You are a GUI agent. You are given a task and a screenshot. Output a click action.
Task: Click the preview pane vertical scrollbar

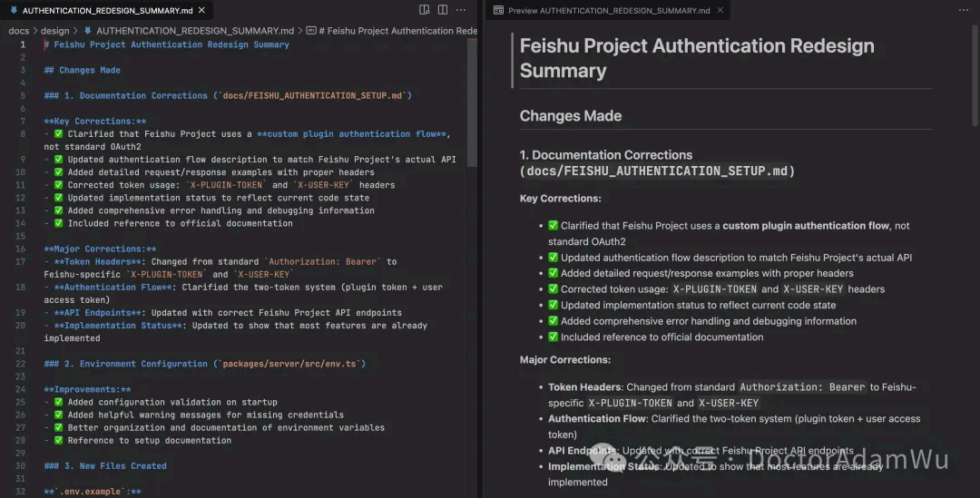[x=975, y=75]
